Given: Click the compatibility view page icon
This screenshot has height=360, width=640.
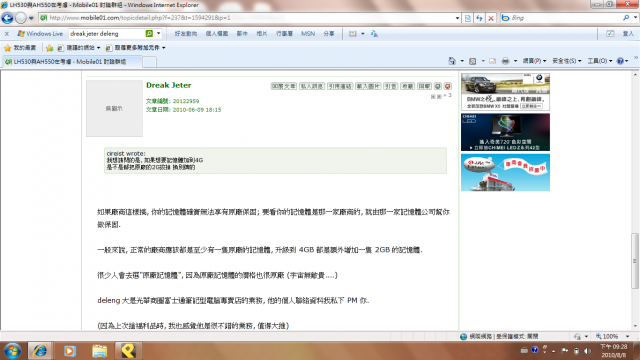Looking at the screenshot, I should (x=468, y=18).
